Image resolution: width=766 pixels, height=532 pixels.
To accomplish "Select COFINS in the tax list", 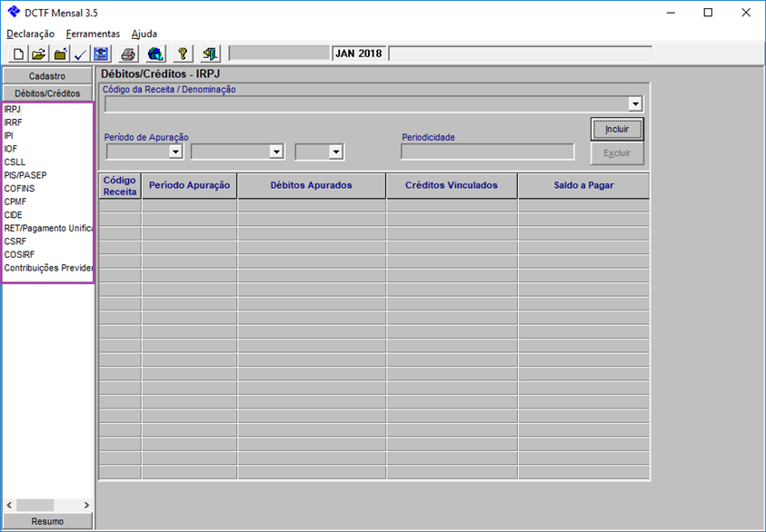I will 20,189.
